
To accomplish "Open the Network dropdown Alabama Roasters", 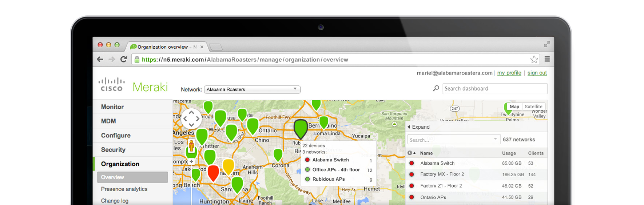I will [252, 89].
